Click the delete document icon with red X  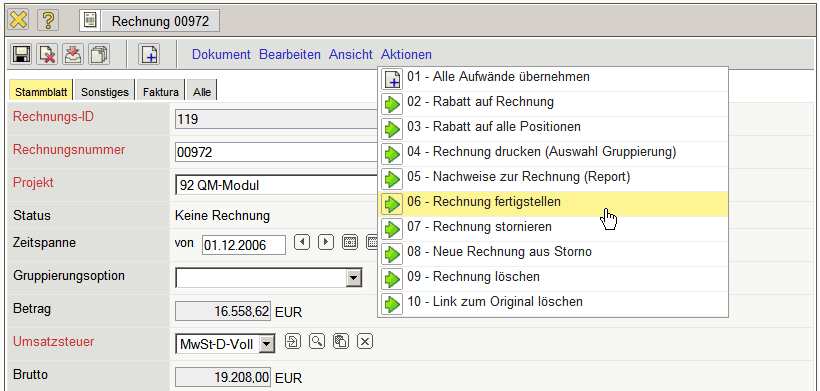pyautogui.click(x=47, y=54)
